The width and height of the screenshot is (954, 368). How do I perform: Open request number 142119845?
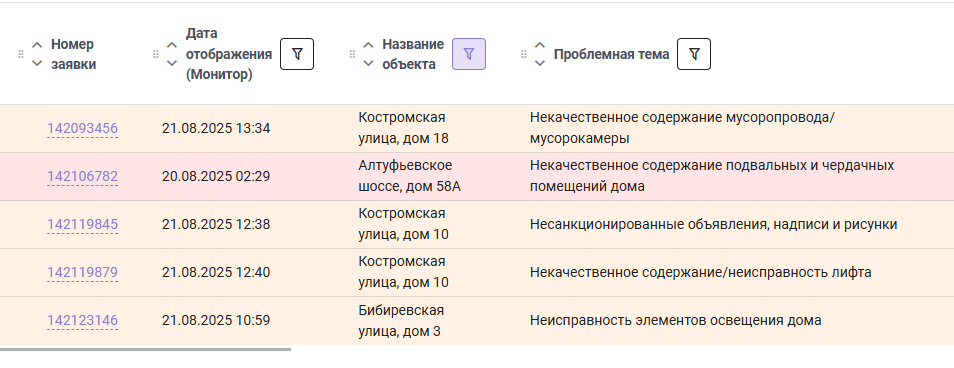(83, 225)
